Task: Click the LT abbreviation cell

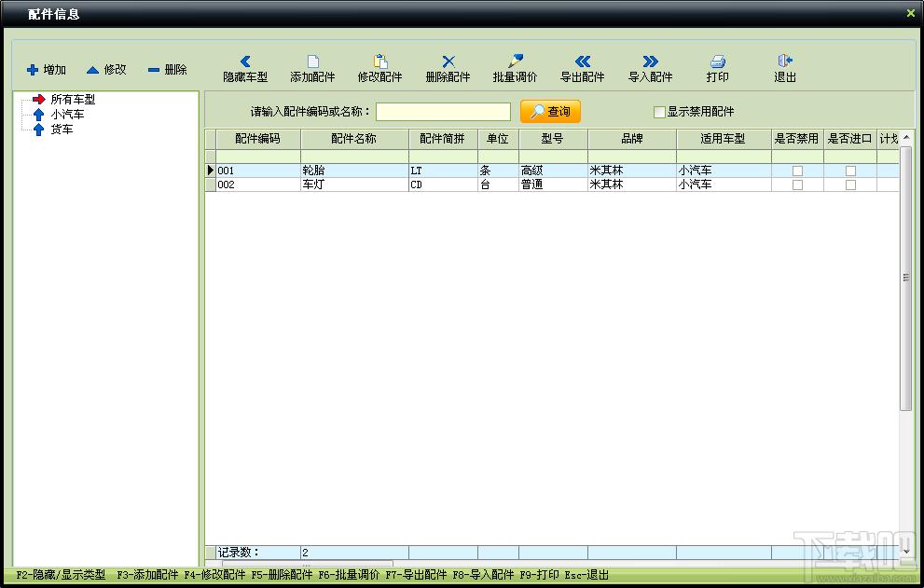Action: click(443, 171)
